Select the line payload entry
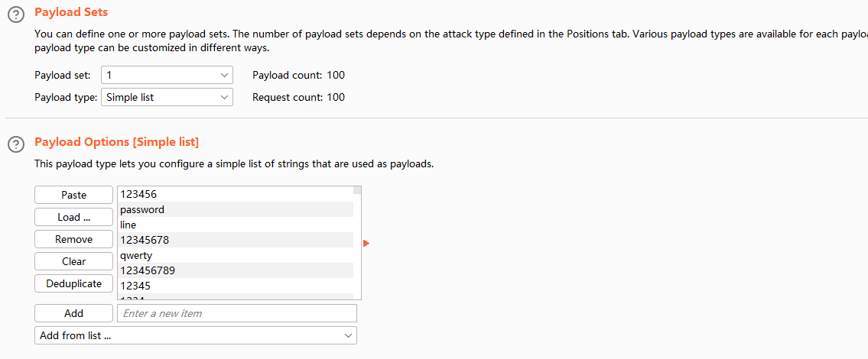 (235, 225)
